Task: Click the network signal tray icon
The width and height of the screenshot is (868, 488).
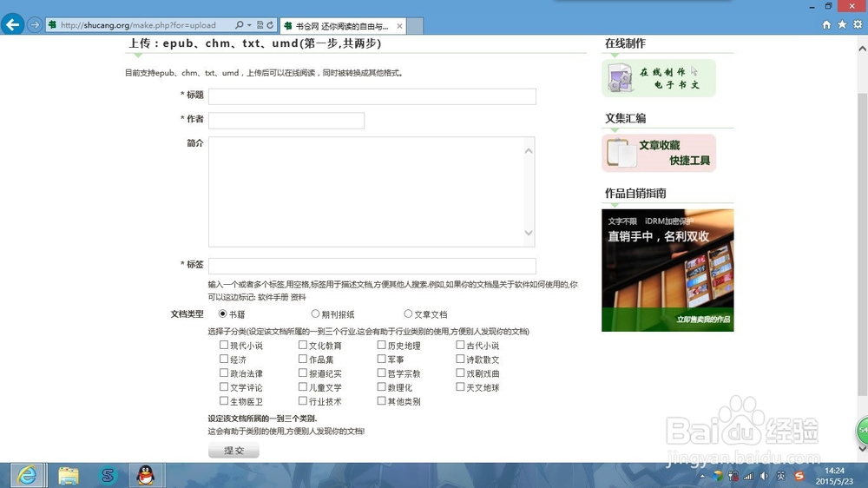Action: pos(748,476)
